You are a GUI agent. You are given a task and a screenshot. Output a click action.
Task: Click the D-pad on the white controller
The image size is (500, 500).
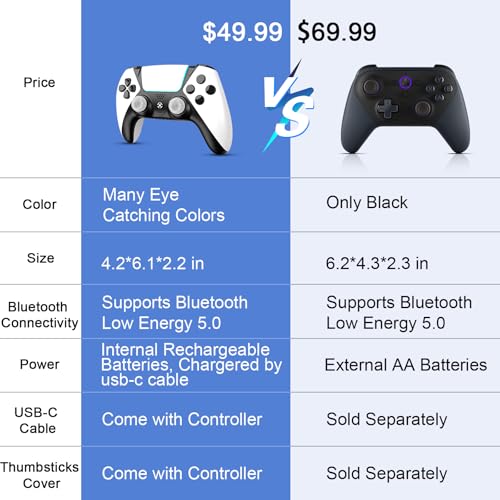click(x=127, y=88)
